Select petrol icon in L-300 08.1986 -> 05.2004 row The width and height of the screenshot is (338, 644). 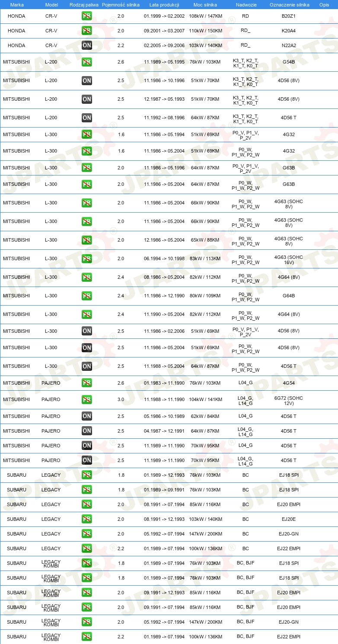click(x=87, y=277)
